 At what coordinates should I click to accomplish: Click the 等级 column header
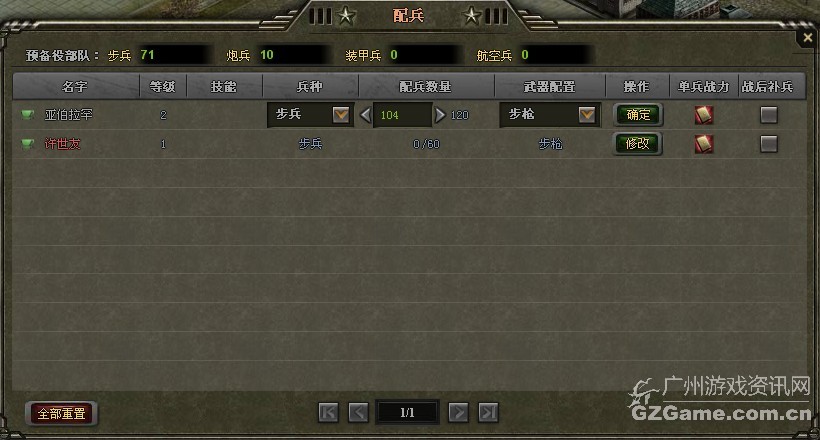coord(163,86)
